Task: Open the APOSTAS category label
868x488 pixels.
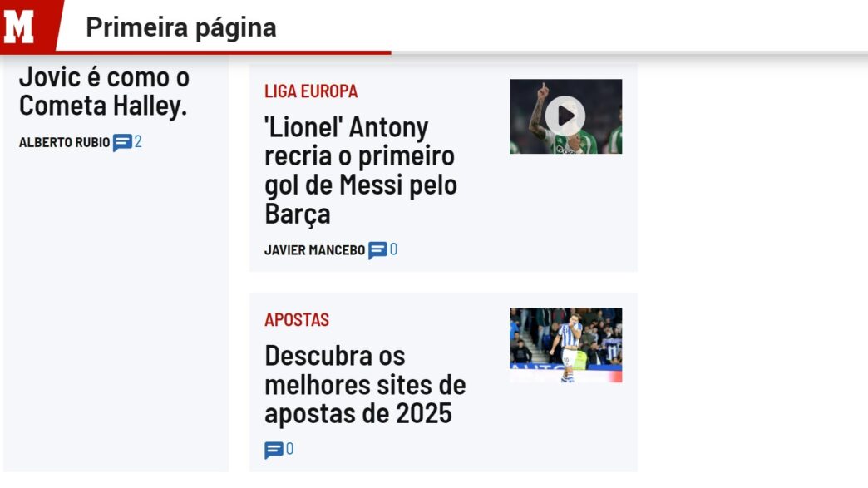Action: tap(297, 320)
